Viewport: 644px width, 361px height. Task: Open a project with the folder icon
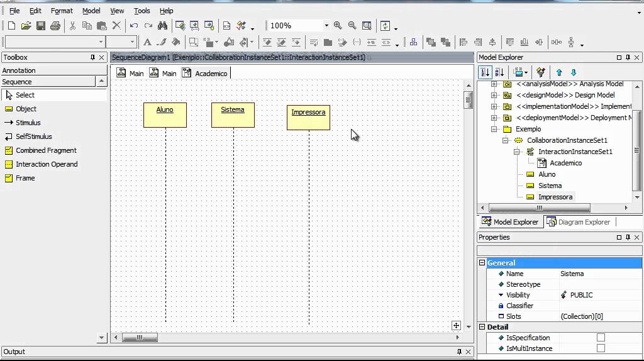point(26,26)
